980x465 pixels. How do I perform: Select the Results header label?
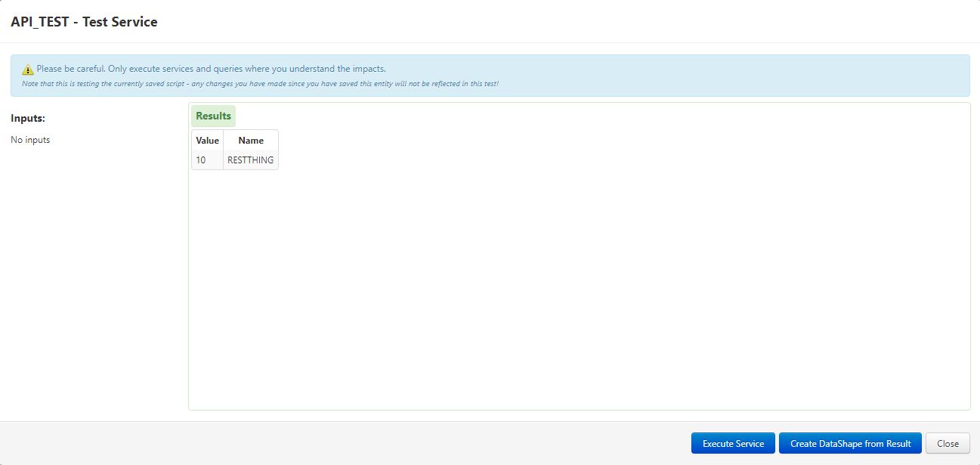[213, 116]
